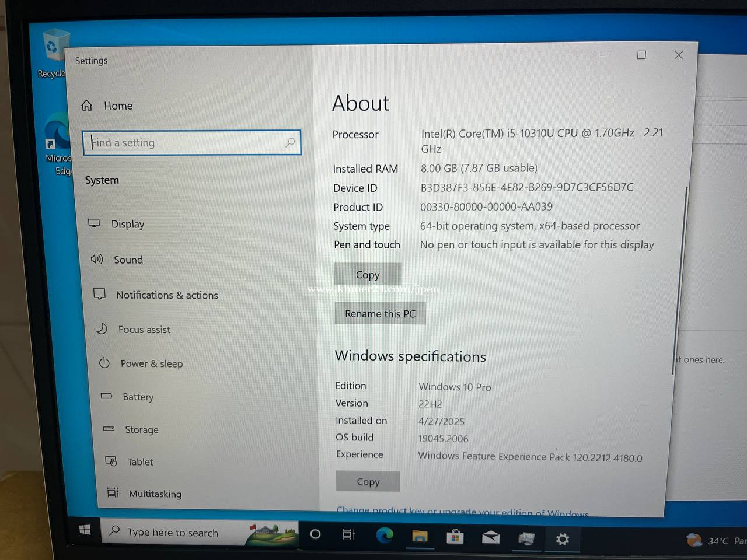Open File Explorer from taskbar
747x560 pixels.
420,536
